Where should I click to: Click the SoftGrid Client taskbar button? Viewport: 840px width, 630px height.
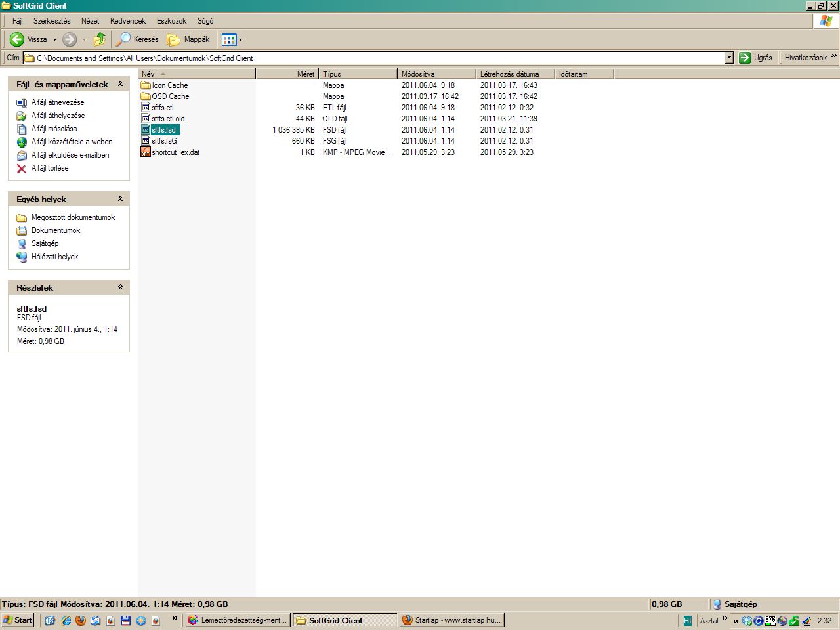pos(345,620)
